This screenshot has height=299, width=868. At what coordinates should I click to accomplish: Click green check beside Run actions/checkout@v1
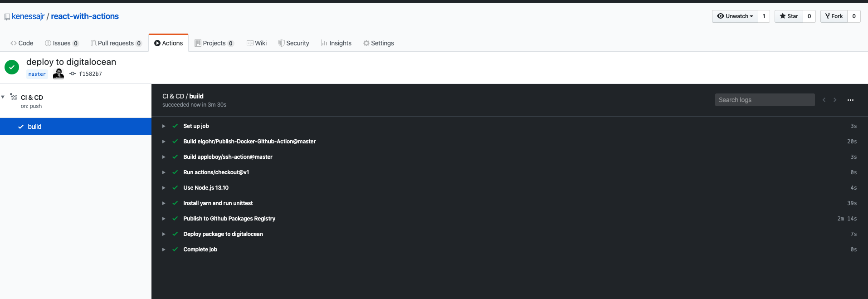coord(175,172)
